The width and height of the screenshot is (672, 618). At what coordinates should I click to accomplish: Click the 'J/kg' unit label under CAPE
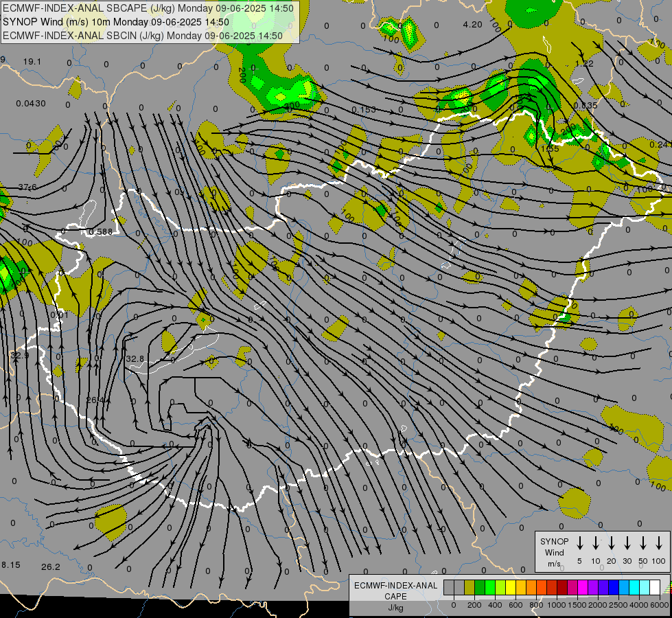pyautogui.click(x=395, y=608)
